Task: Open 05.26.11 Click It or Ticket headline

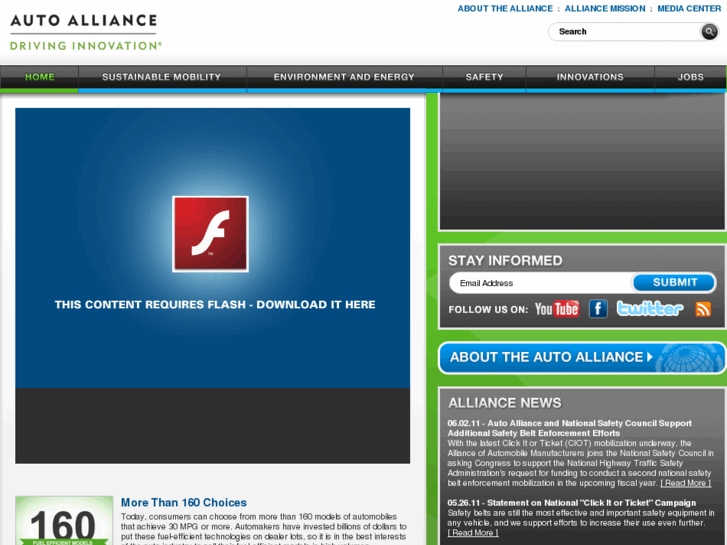Action: pyautogui.click(x=572, y=503)
